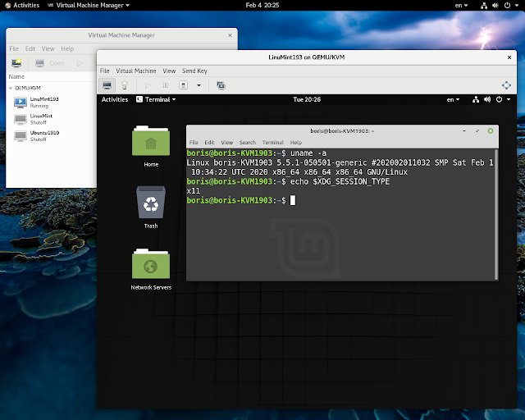Open View menu in Virtual Machine Manager window

(48, 49)
